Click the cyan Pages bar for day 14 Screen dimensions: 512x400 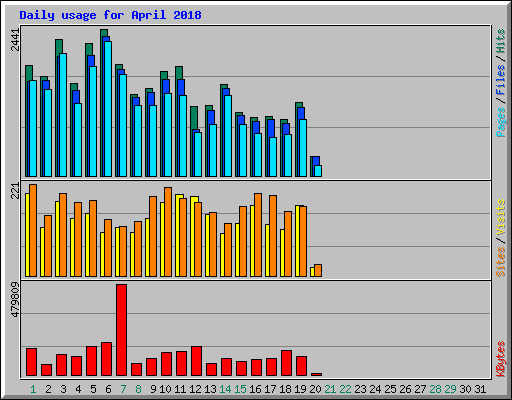point(228,136)
